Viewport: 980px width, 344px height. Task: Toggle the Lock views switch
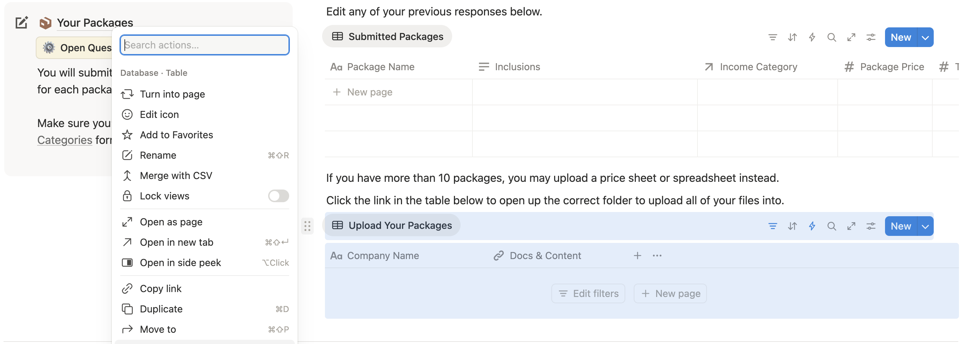pos(278,196)
